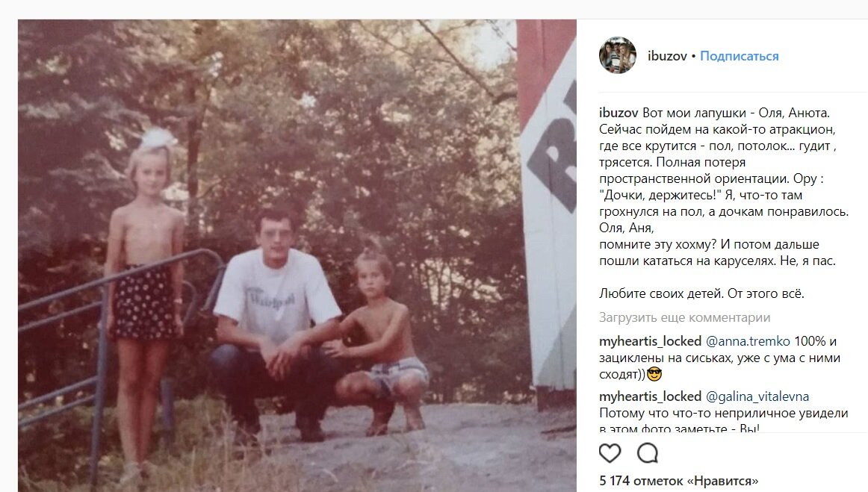
Task: Expand Загрузить еще комментарии
Action: (684, 317)
